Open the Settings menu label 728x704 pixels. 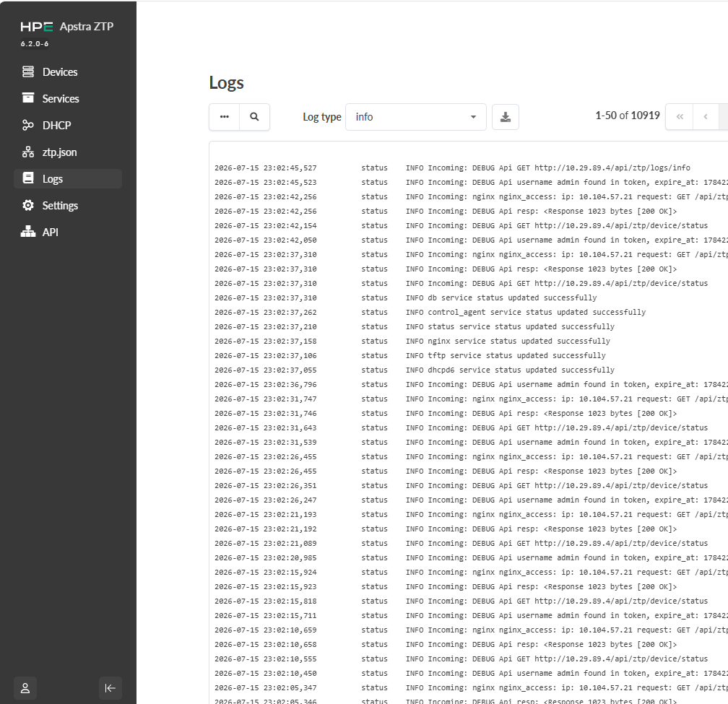(x=60, y=206)
